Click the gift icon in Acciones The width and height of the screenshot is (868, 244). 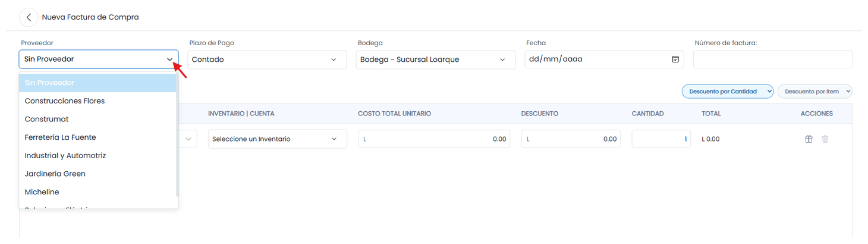(x=808, y=139)
